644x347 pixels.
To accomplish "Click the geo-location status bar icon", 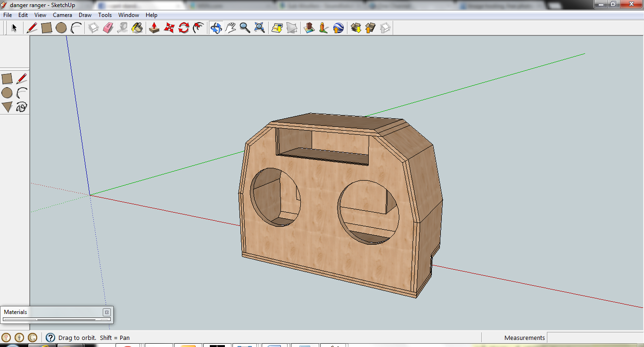I will point(6,338).
